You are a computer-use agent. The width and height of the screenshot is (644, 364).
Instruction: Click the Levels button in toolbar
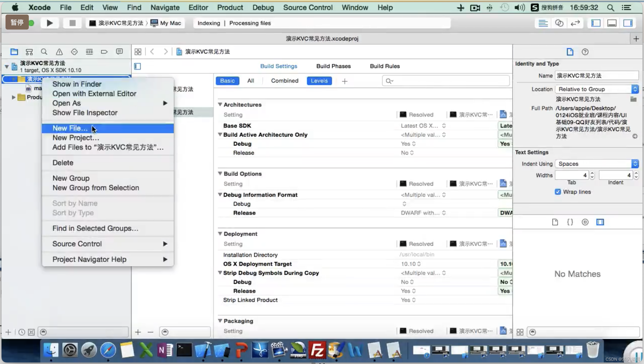[319, 81]
